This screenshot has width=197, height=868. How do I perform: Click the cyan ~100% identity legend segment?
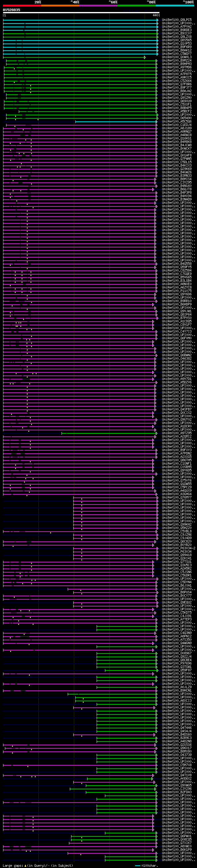pyautogui.click(x=175, y=6)
